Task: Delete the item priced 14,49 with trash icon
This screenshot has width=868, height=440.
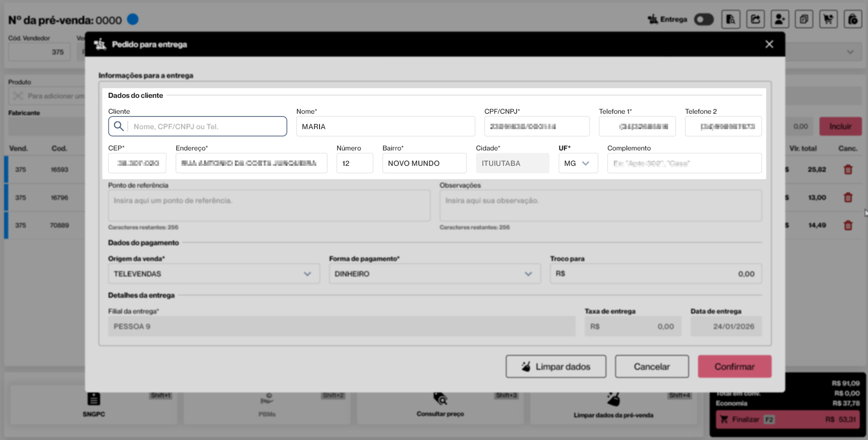Action: click(x=848, y=225)
